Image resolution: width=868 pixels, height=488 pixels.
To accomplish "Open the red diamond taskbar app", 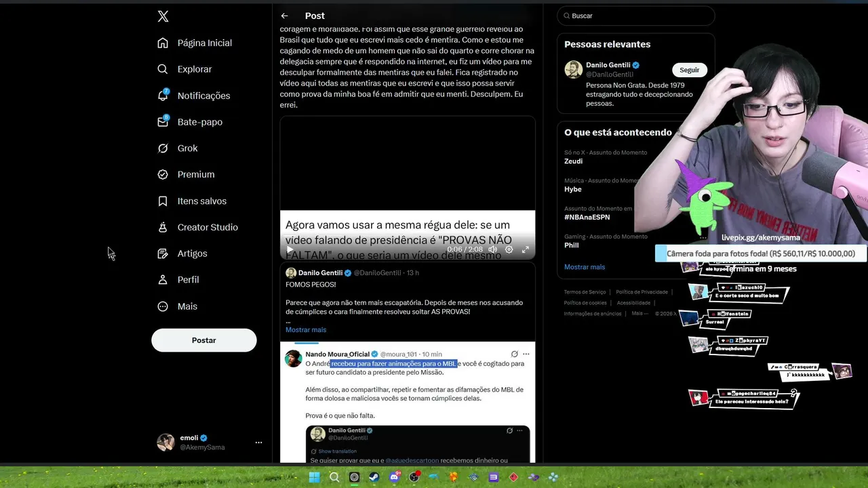I will (513, 477).
